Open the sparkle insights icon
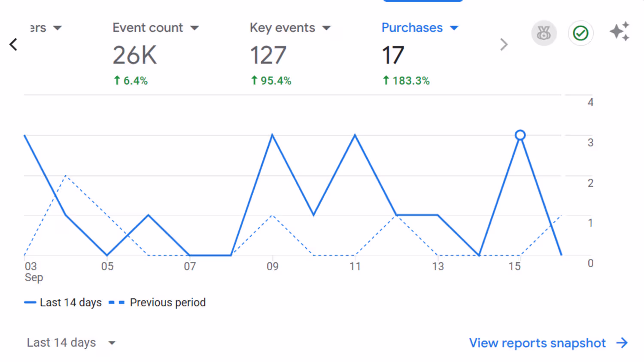 click(x=620, y=31)
